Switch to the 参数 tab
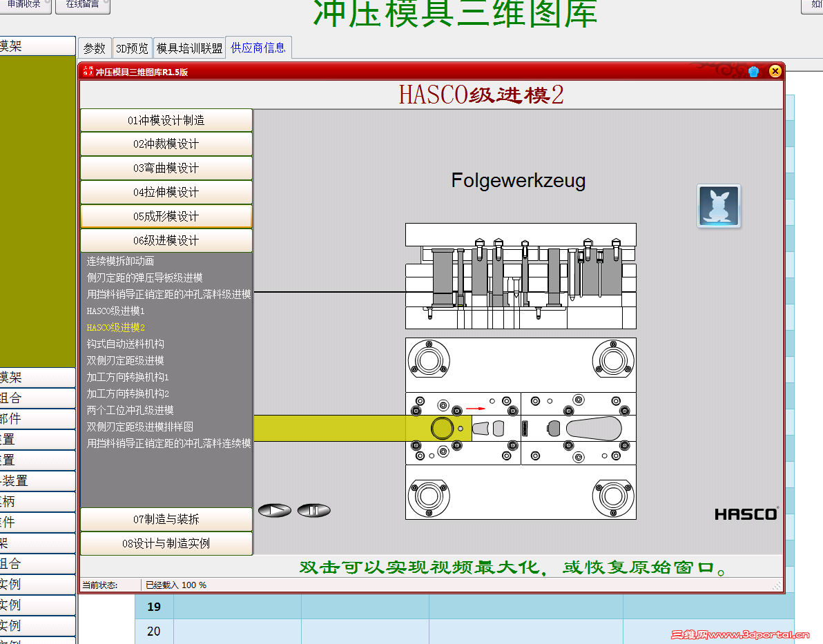 pos(95,48)
